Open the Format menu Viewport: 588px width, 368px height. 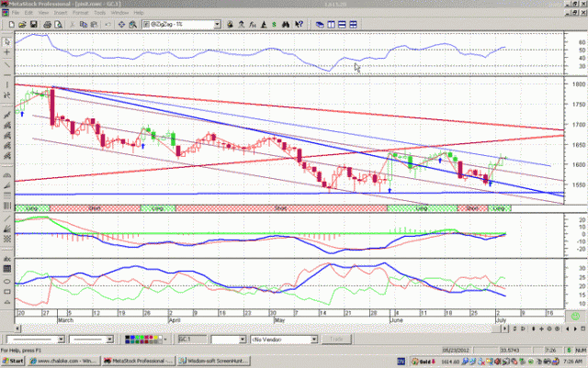point(81,13)
